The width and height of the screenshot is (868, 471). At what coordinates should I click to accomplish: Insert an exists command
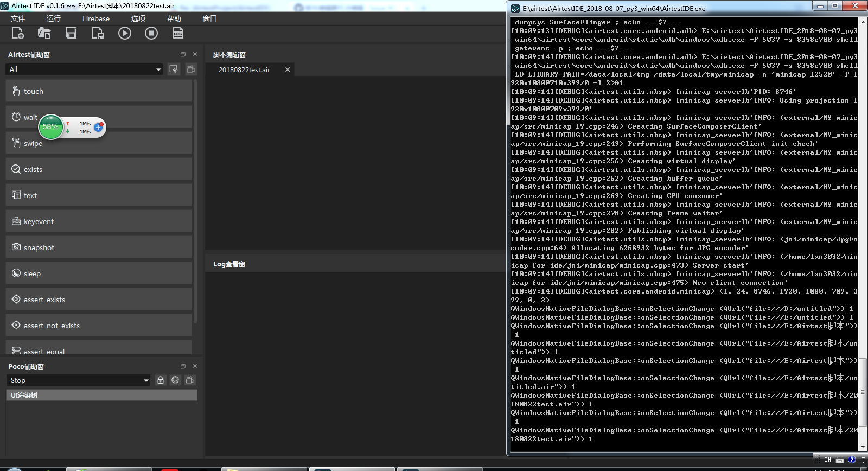pos(99,169)
